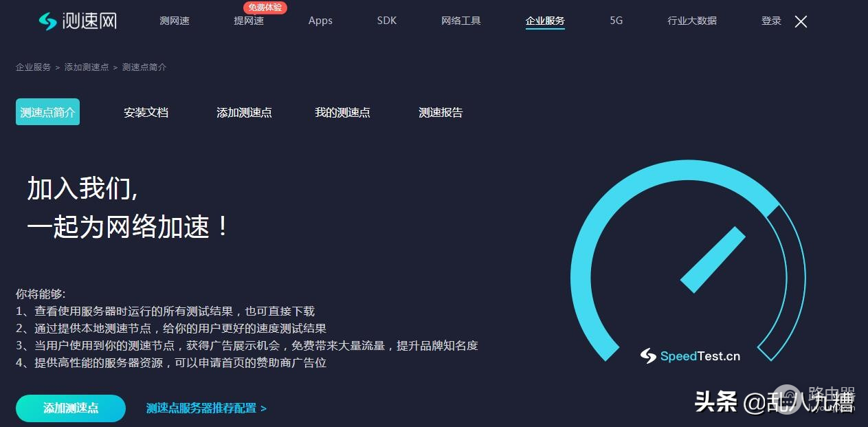Close the navigation with the X icon
This screenshot has height=427, width=868.
801,21
